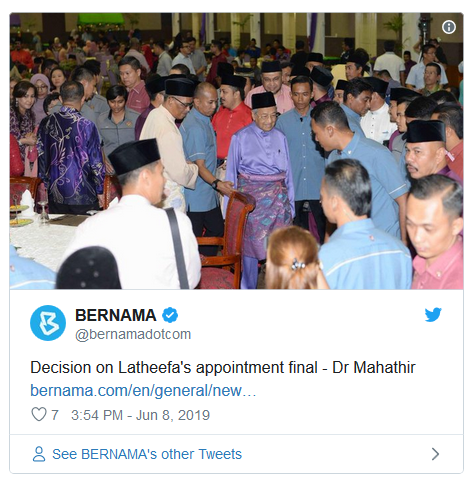Click the like count number 7
Image resolution: width=471 pixels, height=484 pixels.
[x=55, y=415]
